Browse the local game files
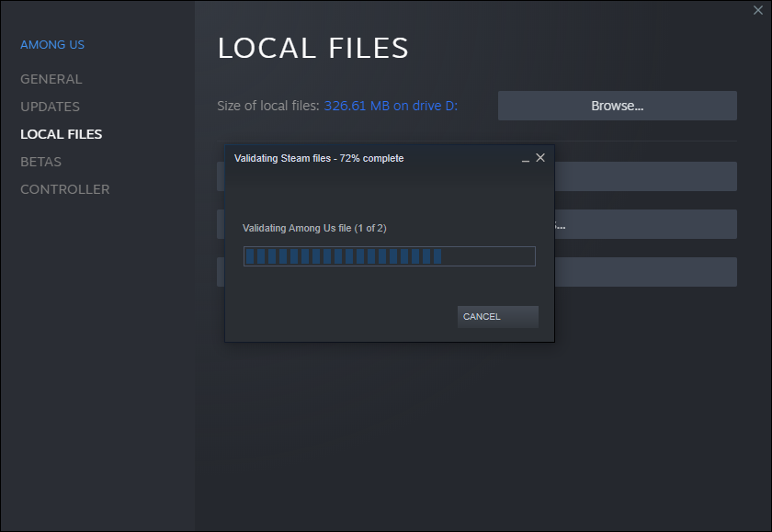Image resolution: width=772 pixels, height=532 pixels. coord(617,106)
